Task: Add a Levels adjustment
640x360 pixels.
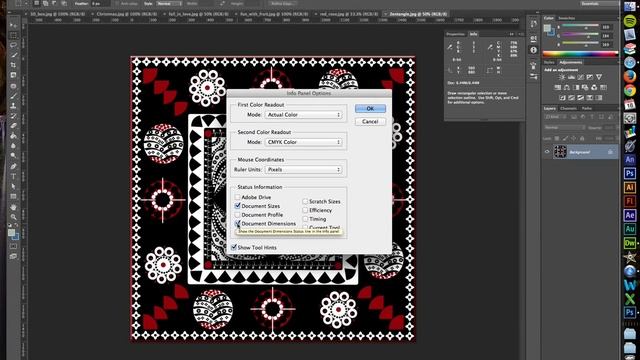Action: (x=571, y=77)
